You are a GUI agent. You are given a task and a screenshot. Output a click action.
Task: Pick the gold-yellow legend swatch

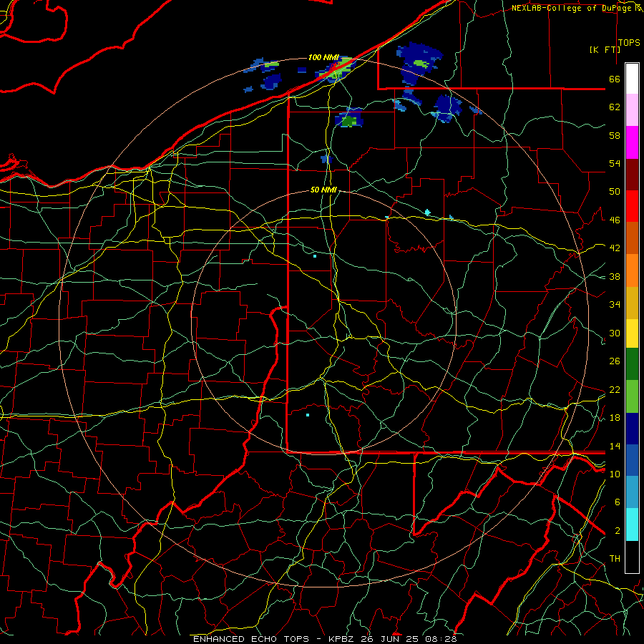click(x=632, y=303)
